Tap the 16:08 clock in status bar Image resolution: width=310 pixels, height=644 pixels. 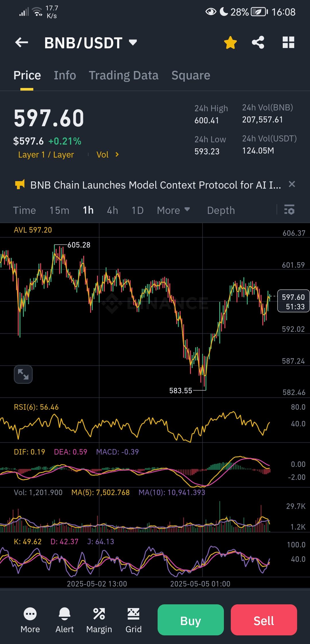(283, 12)
